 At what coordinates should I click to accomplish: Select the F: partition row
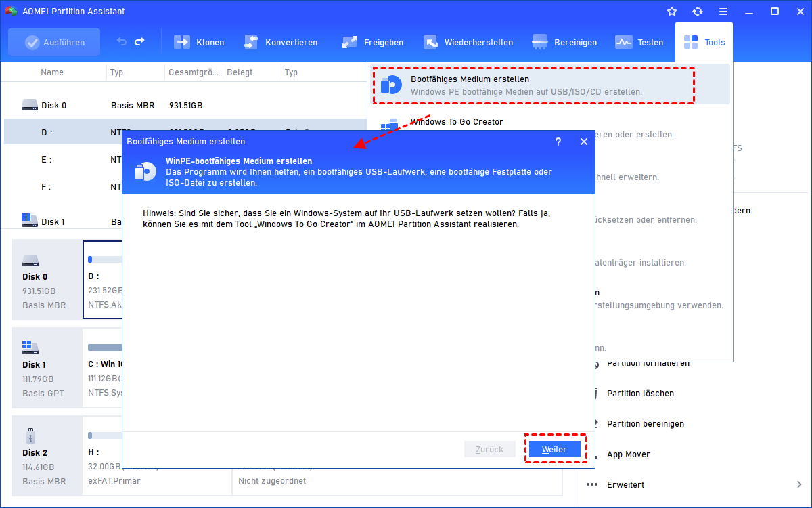click(64, 187)
